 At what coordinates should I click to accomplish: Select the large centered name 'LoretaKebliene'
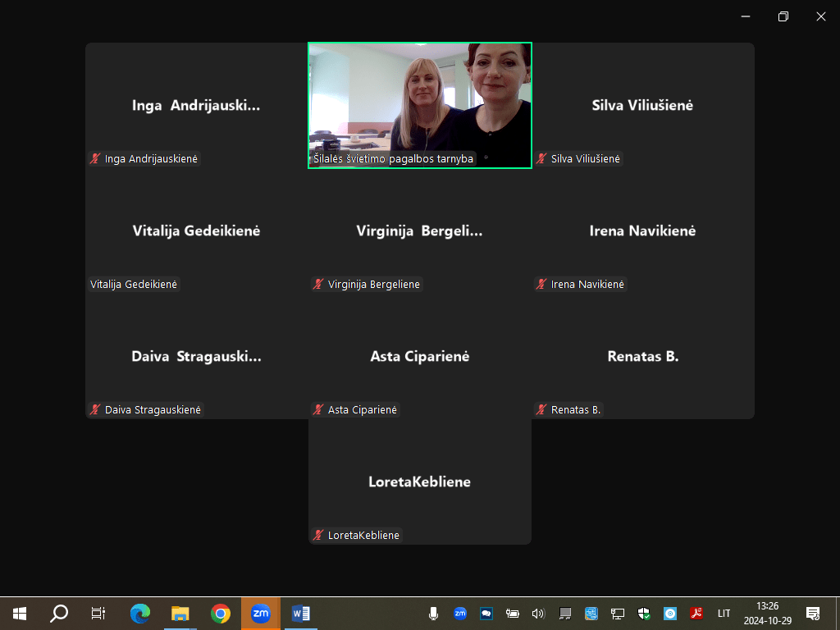click(419, 482)
